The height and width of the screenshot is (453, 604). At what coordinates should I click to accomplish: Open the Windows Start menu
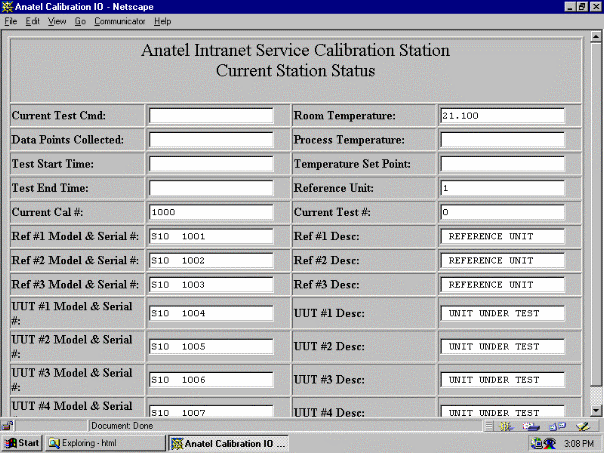coord(22,443)
